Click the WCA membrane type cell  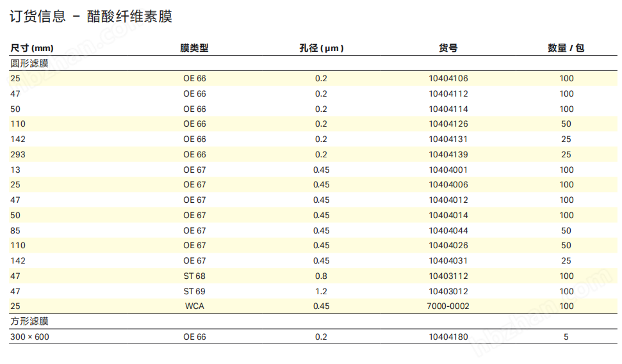click(194, 306)
